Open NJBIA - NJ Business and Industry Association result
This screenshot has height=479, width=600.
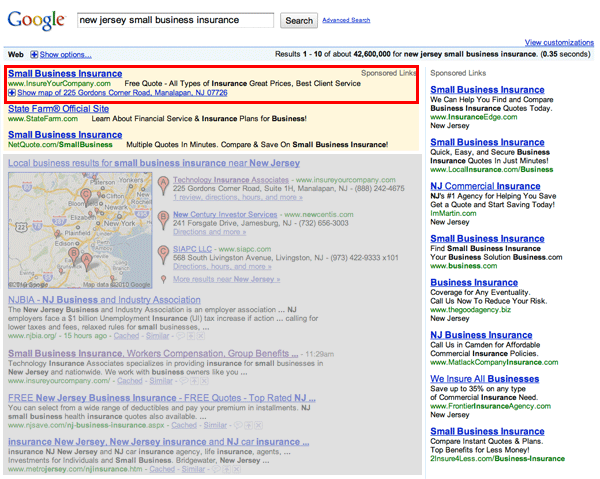click(x=104, y=300)
